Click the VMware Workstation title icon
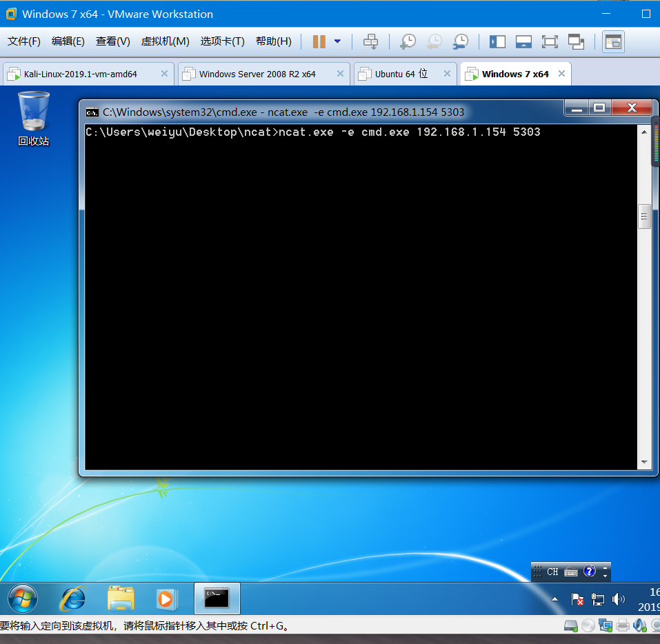 point(11,14)
